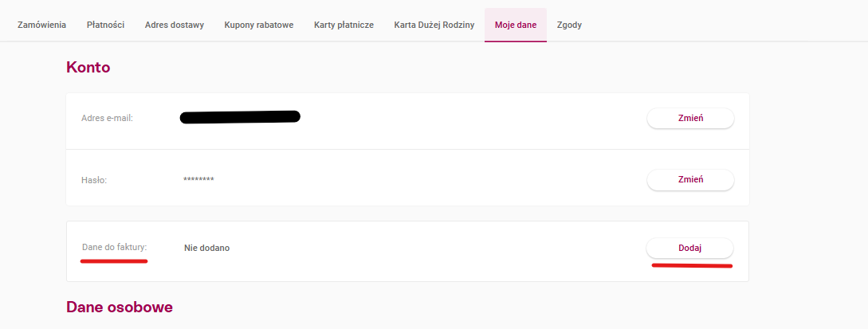This screenshot has height=329, width=868.
Task: Click Dodaj to add invoice data
Action: tap(690, 248)
